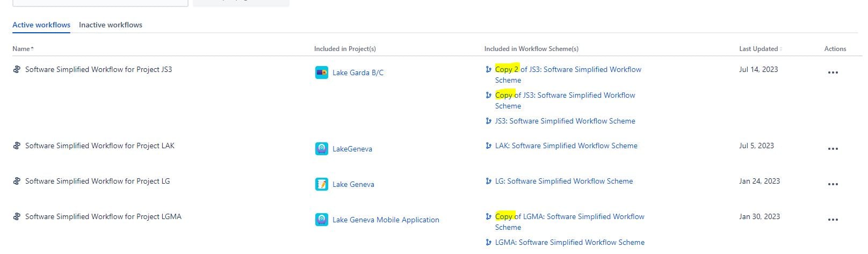Click scheme icon beside LAK workflow scheme
Screen dimensions: 868x254
(x=488, y=146)
